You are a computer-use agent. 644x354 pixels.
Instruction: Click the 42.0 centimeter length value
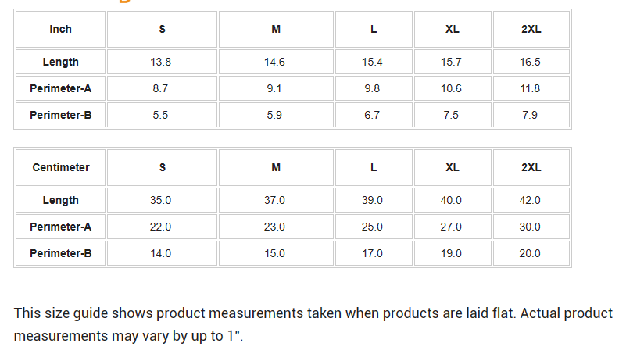click(530, 200)
